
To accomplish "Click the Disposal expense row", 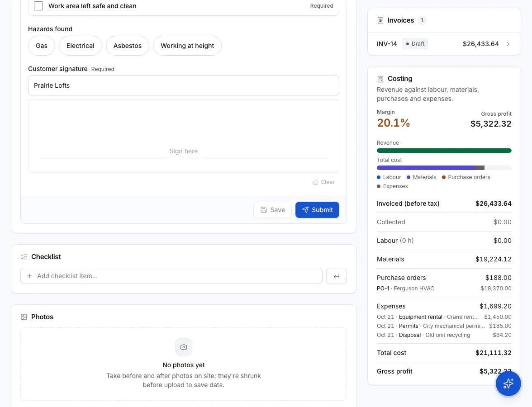I will click(444, 335).
